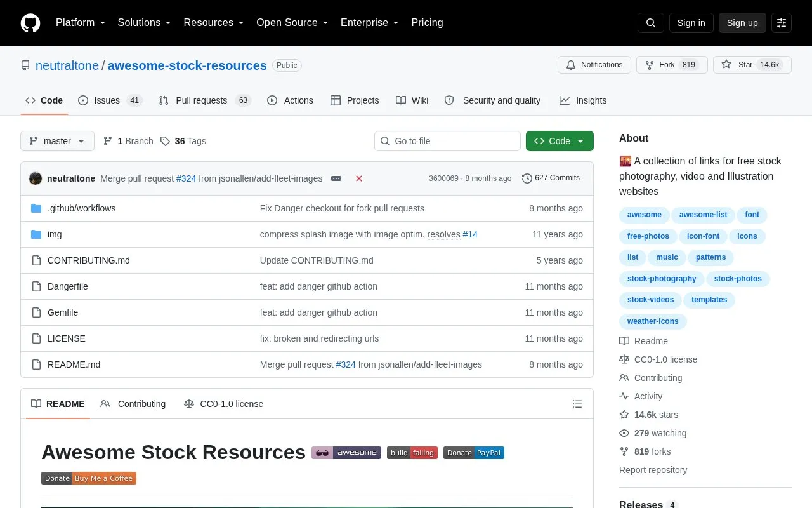The height and width of the screenshot is (508, 812).
Task: Click the Sign up button
Action: [742, 23]
